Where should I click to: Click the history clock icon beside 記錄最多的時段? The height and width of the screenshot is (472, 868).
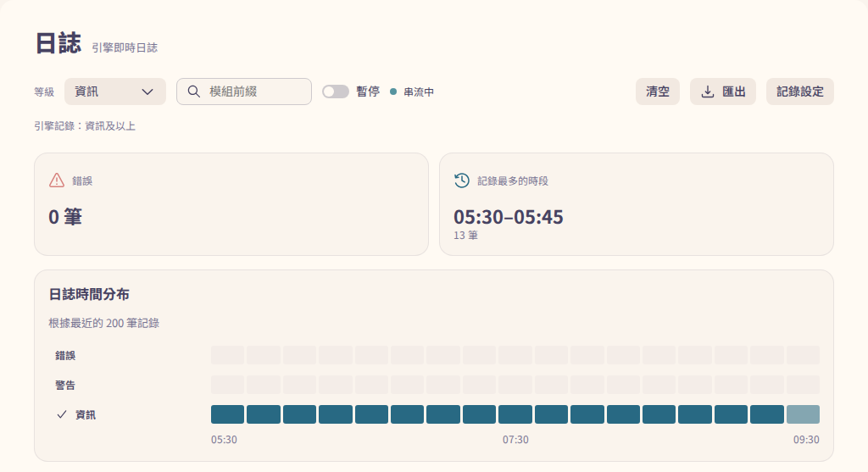click(462, 180)
